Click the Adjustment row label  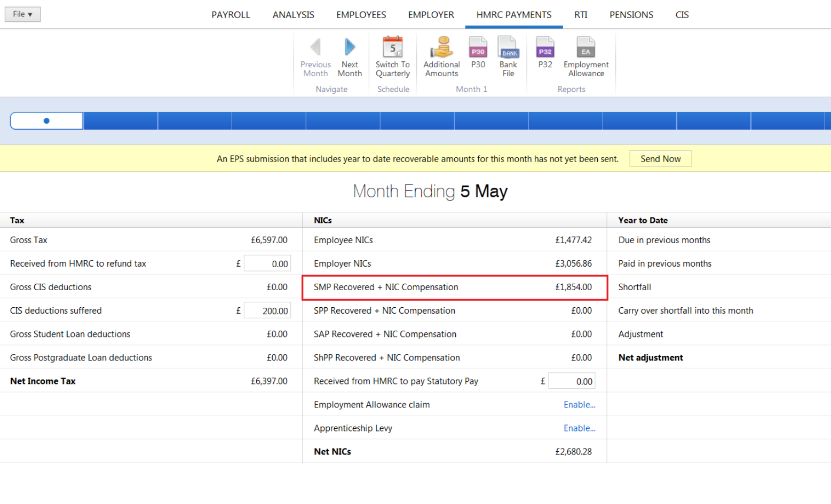point(640,334)
